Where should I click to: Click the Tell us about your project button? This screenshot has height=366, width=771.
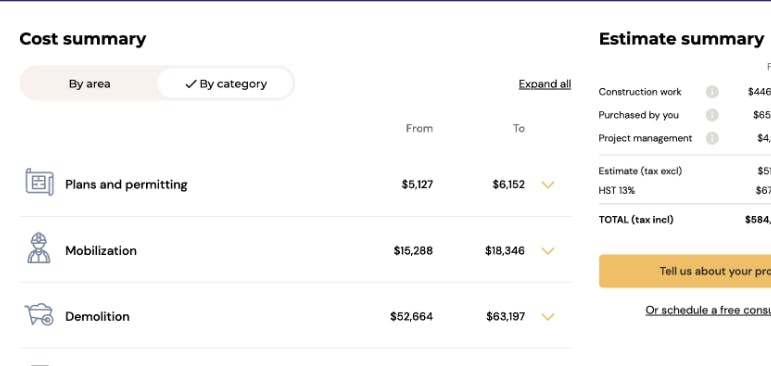click(x=685, y=271)
